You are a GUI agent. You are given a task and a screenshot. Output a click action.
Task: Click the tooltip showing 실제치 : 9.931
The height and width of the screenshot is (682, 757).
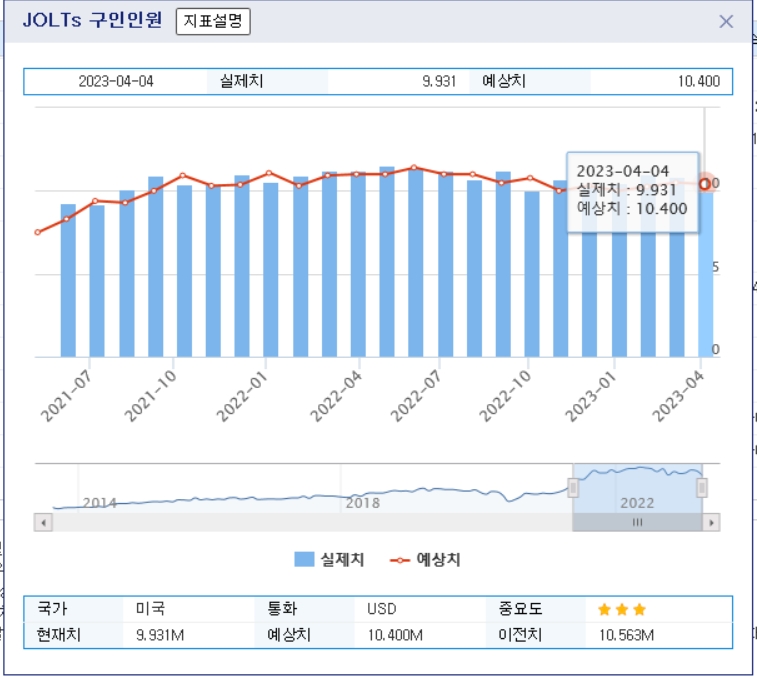632,192
